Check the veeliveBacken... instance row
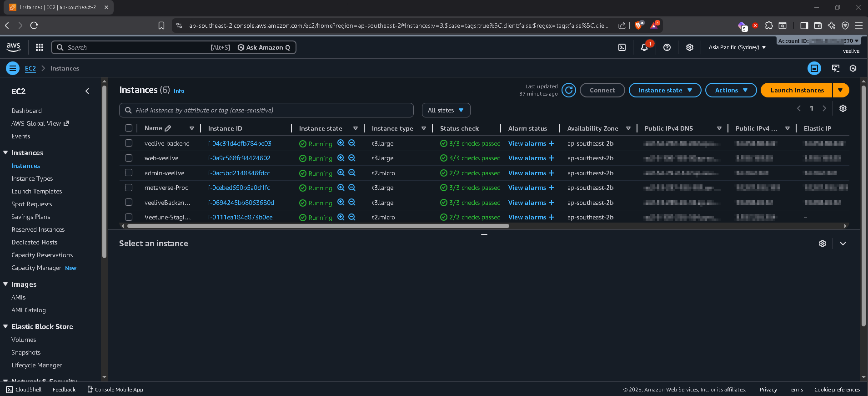 pyautogui.click(x=129, y=202)
